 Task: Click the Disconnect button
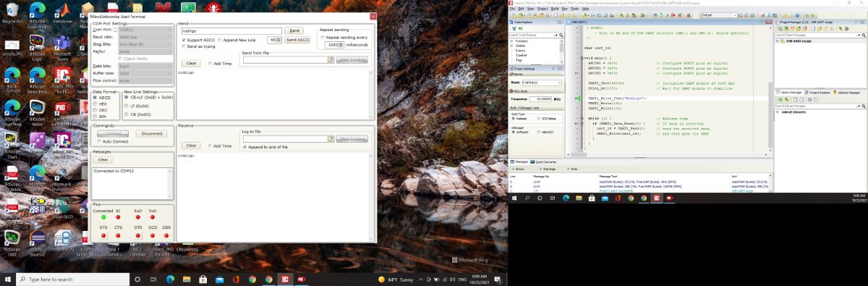pyautogui.click(x=152, y=133)
